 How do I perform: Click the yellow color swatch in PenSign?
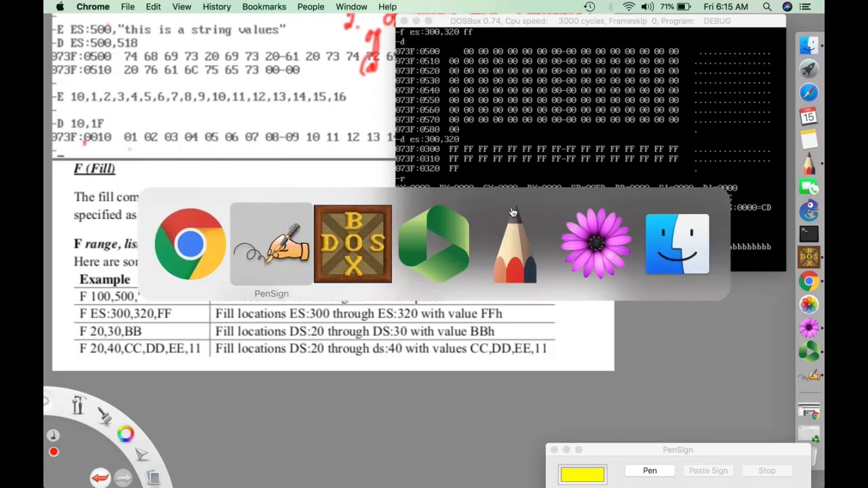pos(582,474)
